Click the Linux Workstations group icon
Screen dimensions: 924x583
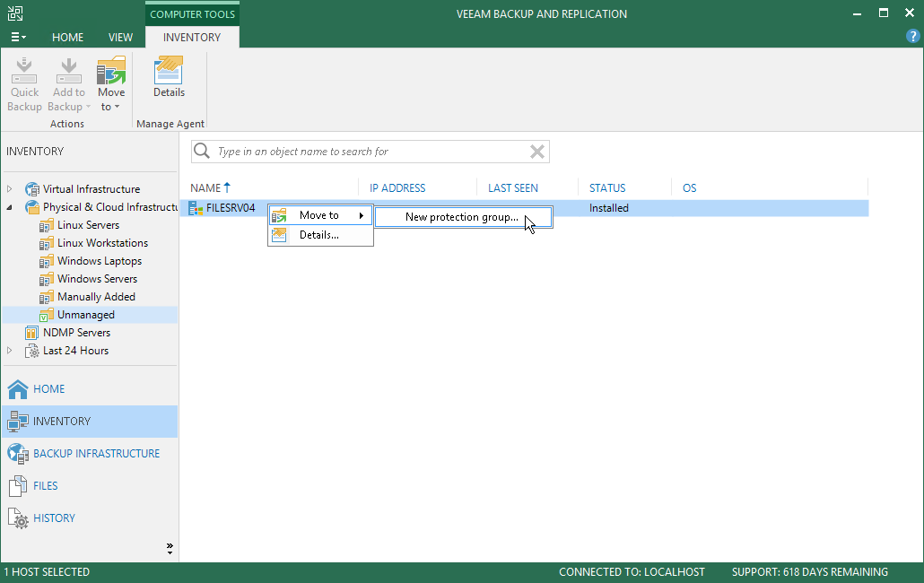(47, 243)
